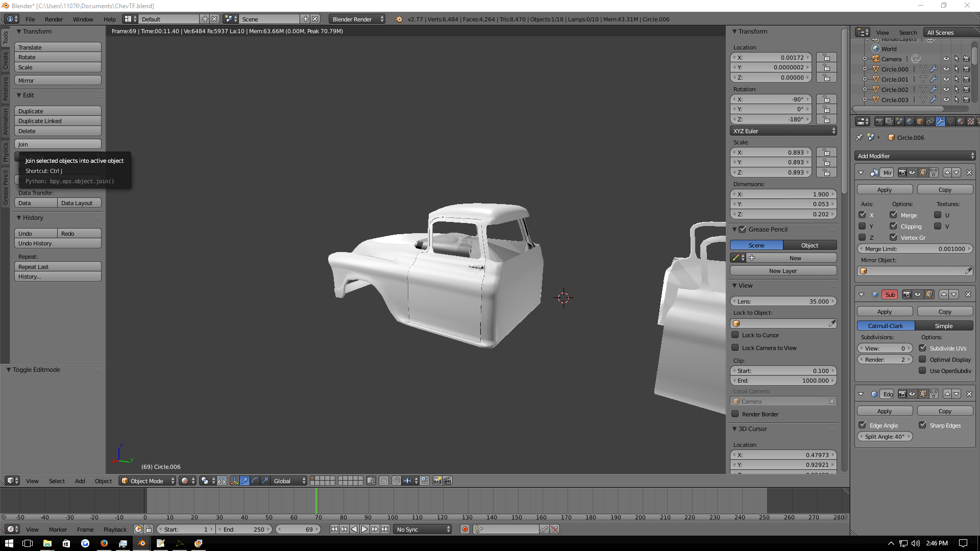Enable the Lock to Cursor checkbox

(x=736, y=335)
